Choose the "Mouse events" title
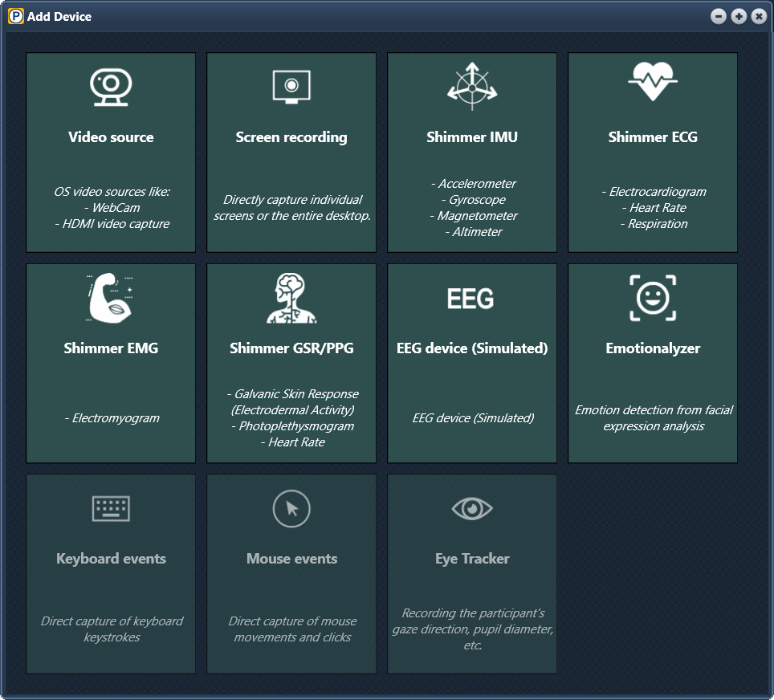 [291, 559]
